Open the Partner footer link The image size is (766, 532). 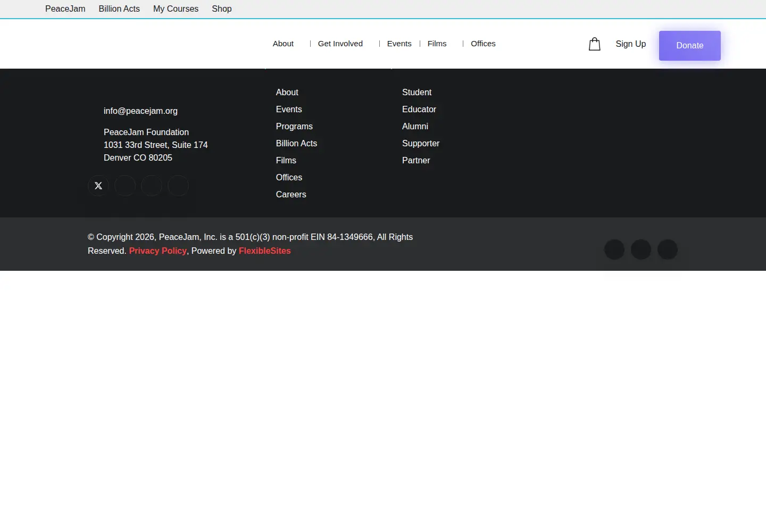pyautogui.click(x=416, y=161)
